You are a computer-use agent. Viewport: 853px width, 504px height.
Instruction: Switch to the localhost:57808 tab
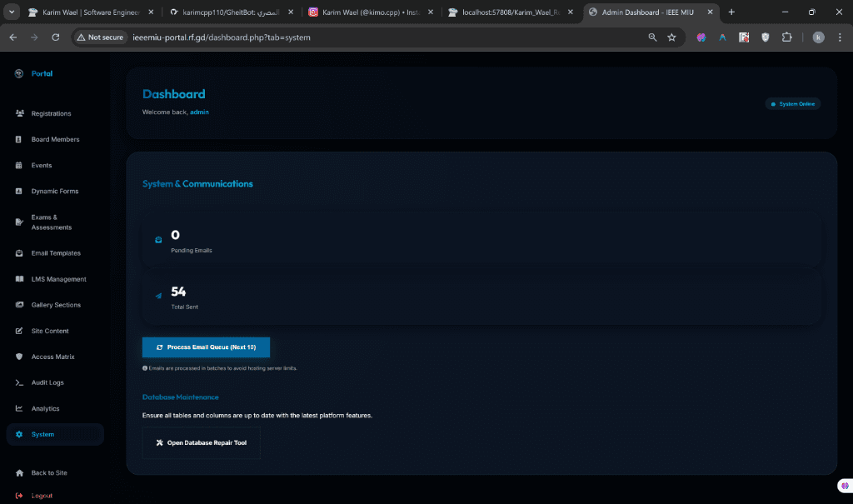(511, 12)
